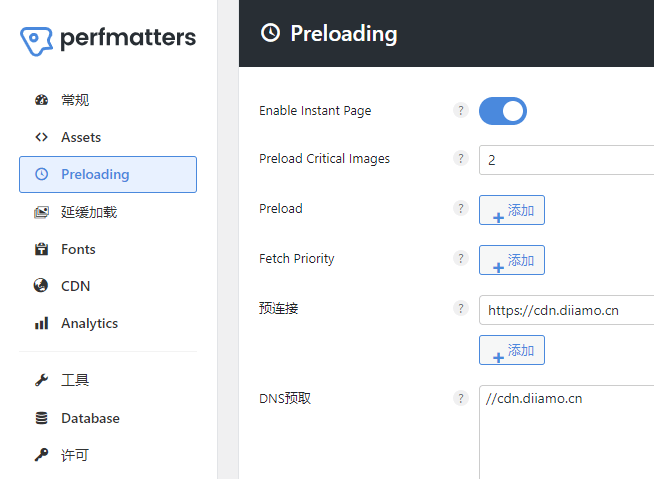This screenshot has width=654, height=479.
Task: Click the DNS预取 textarea
Action: 566,432
